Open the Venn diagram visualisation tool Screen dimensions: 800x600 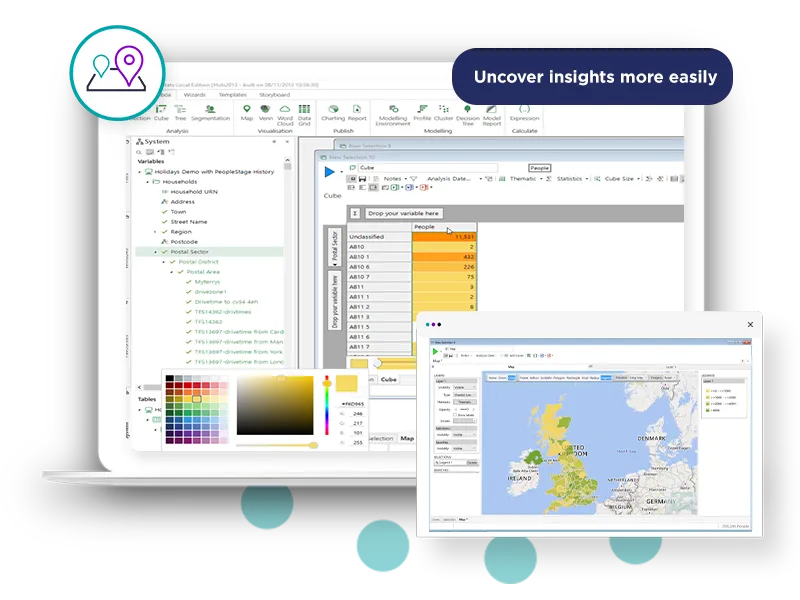point(264,112)
